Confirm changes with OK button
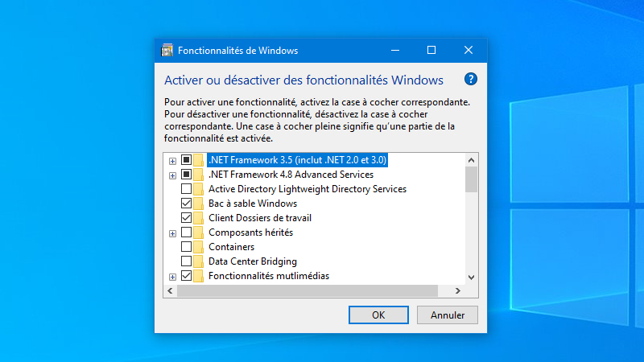644x362 pixels. pos(378,315)
